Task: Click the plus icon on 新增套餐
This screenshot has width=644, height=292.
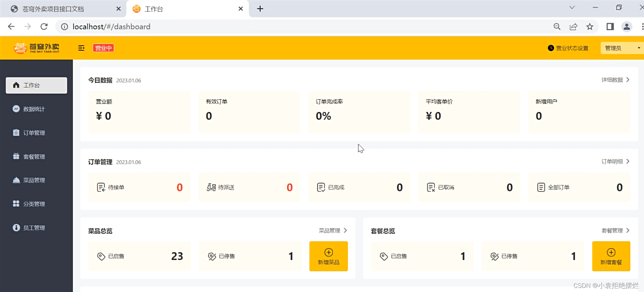Action: [x=611, y=252]
